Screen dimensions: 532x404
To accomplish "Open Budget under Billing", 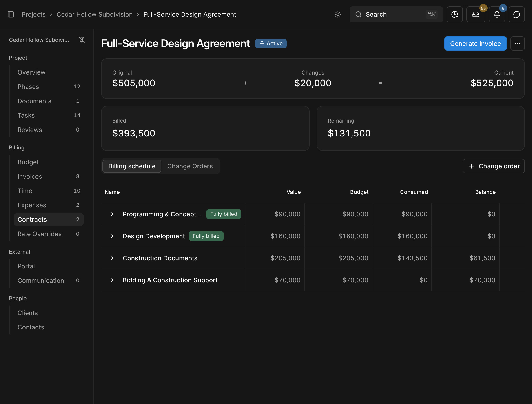I will coord(49,162).
